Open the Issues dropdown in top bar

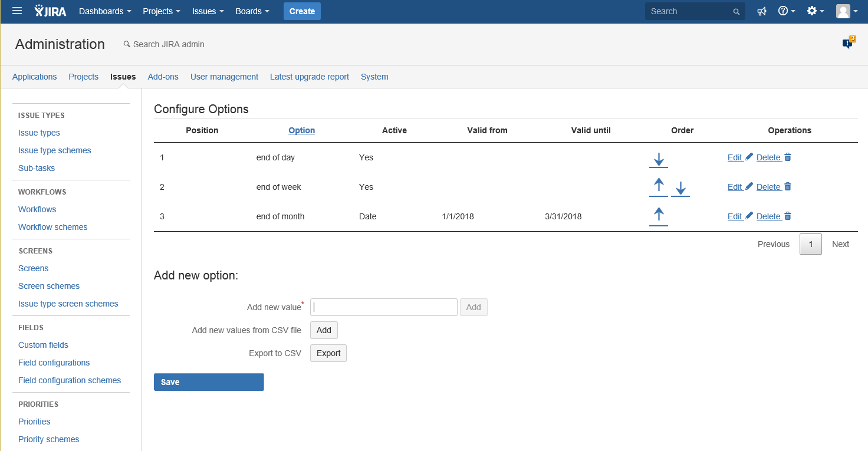coord(208,11)
